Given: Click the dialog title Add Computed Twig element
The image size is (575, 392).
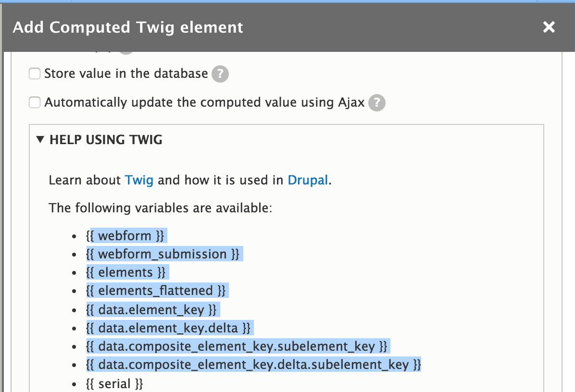Looking at the screenshot, I should [x=128, y=27].
